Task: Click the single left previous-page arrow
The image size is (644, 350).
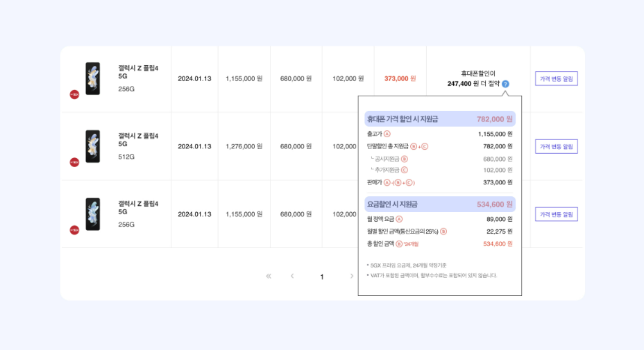Action: [x=292, y=276]
